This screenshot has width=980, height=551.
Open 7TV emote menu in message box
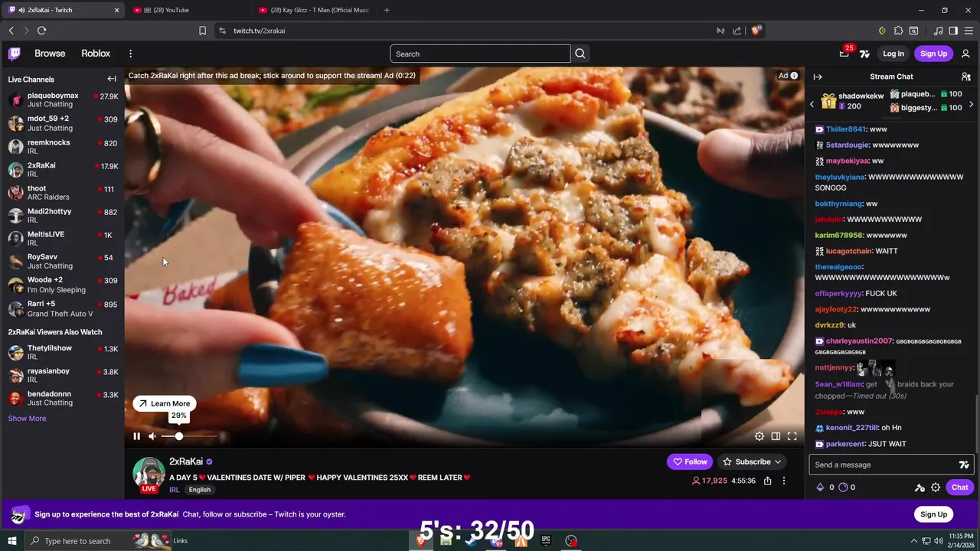tap(964, 465)
